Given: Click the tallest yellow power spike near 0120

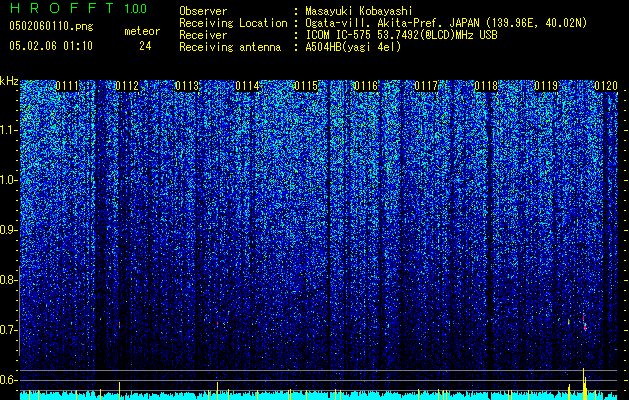Looking at the screenshot, I should click(x=583, y=384).
